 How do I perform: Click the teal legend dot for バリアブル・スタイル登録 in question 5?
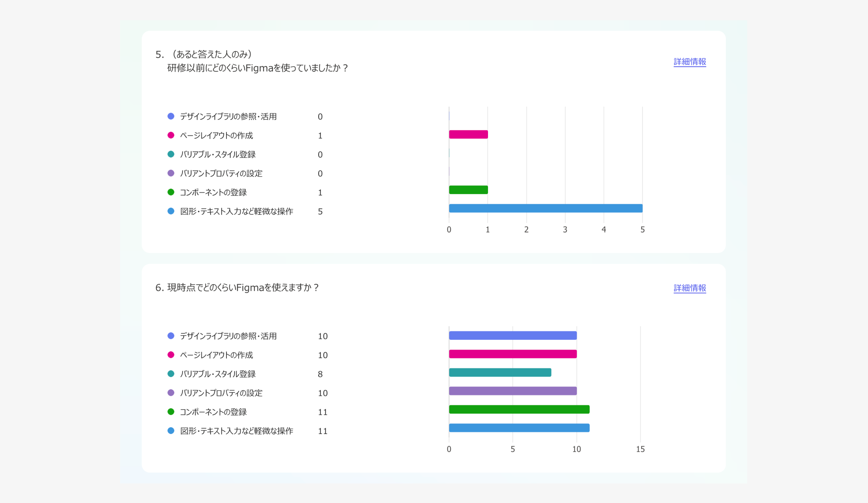coord(171,154)
